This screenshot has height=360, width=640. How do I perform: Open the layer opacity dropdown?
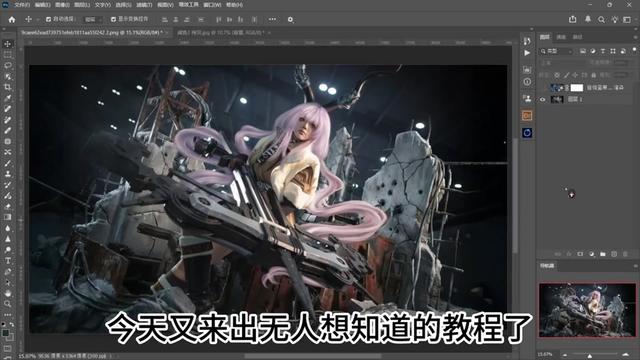point(621,63)
